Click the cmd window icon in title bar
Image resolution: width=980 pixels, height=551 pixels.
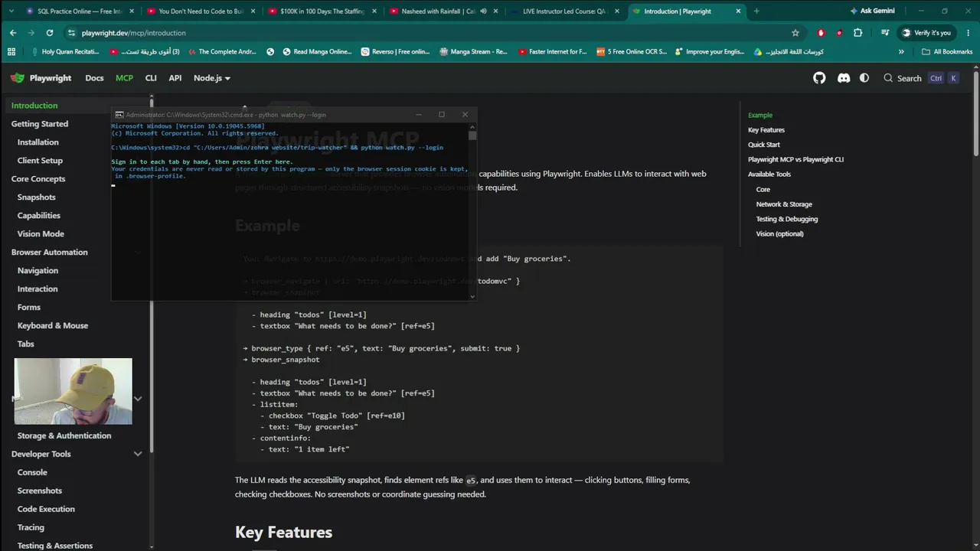click(x=119, y=115)
